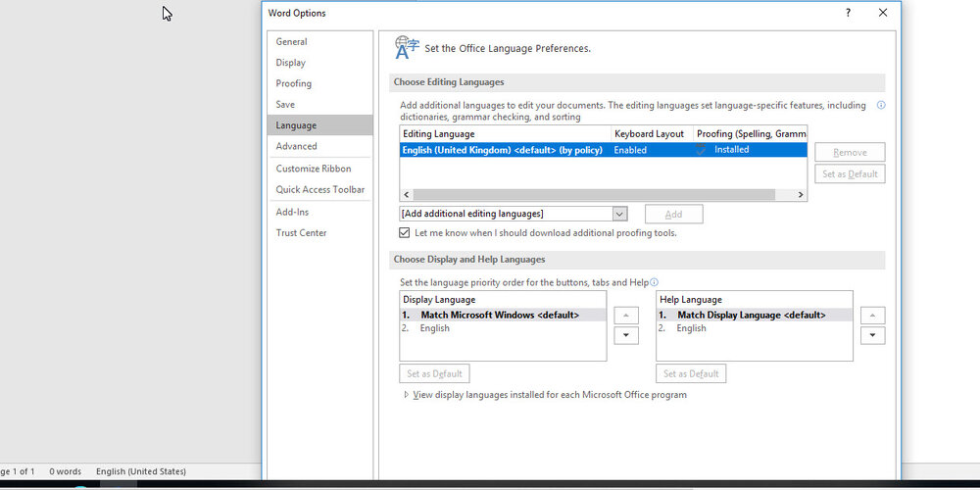Image resolution: width=980 pixels, height=490 pixels.
Task: Click the Proofing column header
Action: click(750, 133)
